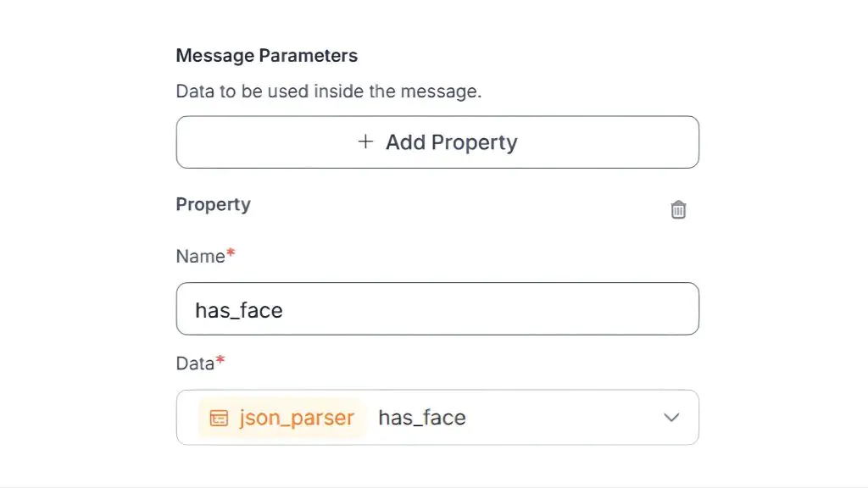Focus the Name input containing has_face
Image resolution: width=868 pixels, height=488 pixels.
437,309
